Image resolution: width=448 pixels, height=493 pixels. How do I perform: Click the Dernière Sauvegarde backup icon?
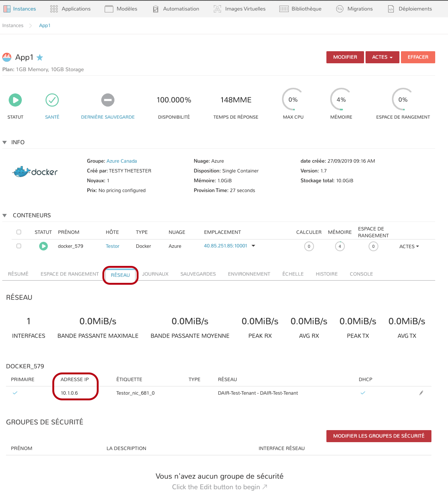(108, 100)
